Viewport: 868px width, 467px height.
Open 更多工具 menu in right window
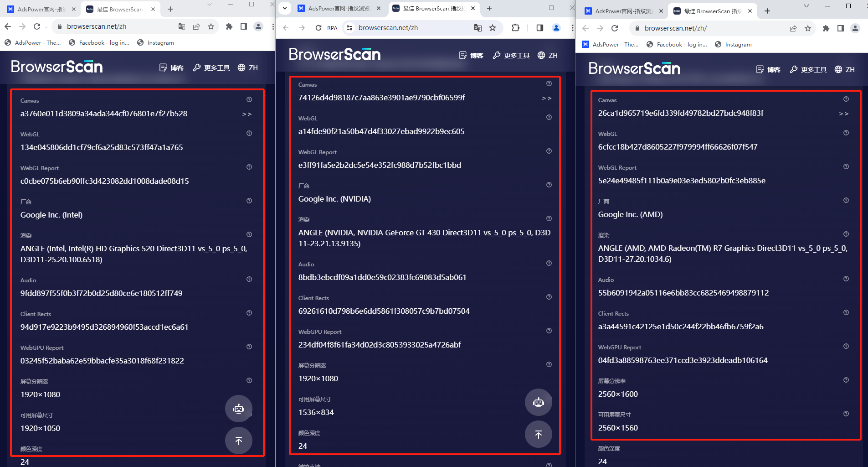pos(808,69)
